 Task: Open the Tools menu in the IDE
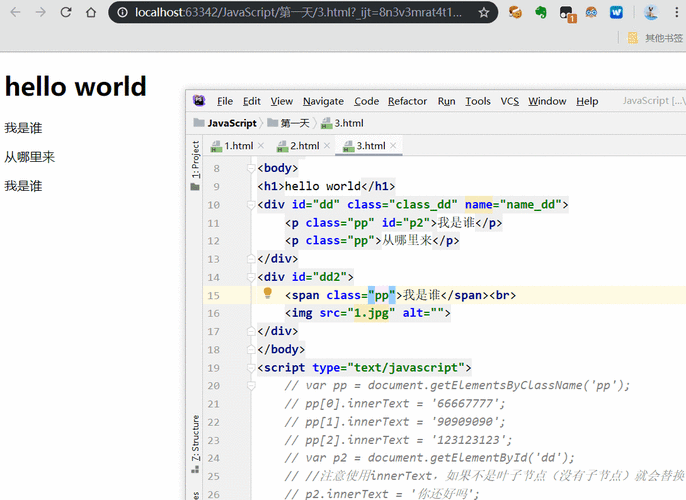click(478, 101)
